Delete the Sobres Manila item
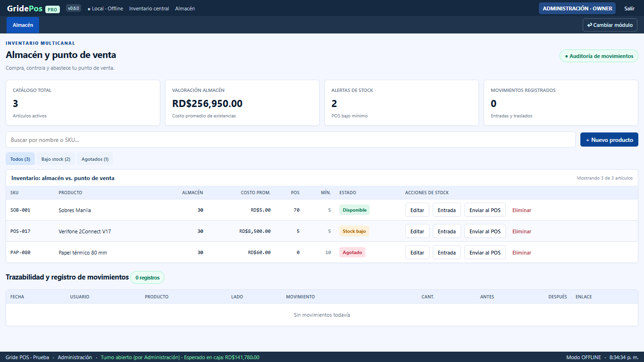644x362 pixels. [x=522, y=210]
